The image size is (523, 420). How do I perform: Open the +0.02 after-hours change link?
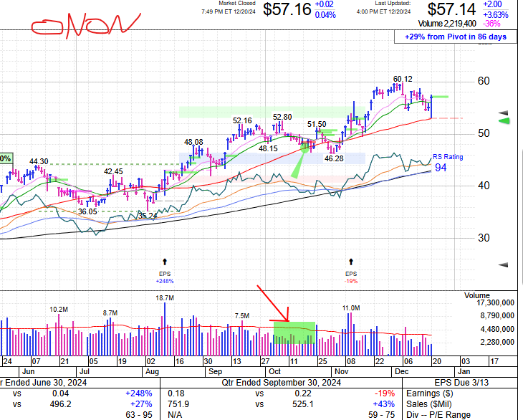pos(325,4)
